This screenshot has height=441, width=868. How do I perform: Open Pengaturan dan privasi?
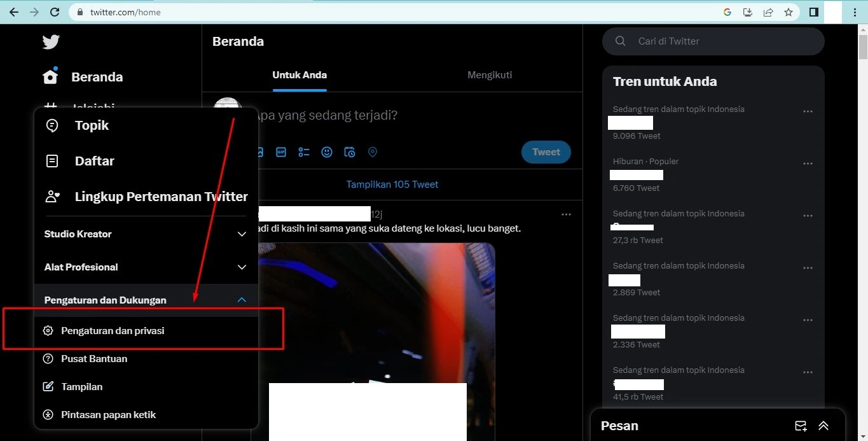(x=146, y=331)
